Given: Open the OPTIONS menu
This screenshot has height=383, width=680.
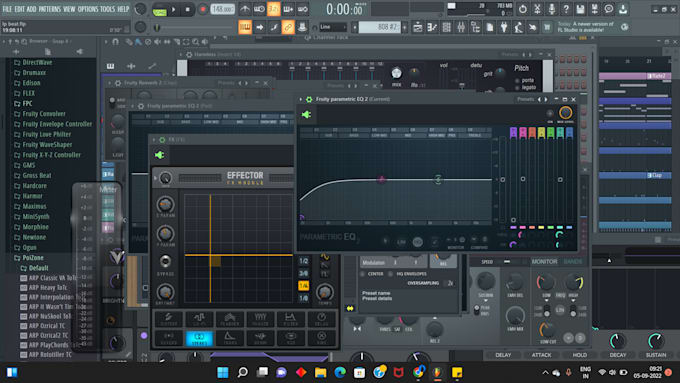Looking at the screenshot, I should point(88,9).
